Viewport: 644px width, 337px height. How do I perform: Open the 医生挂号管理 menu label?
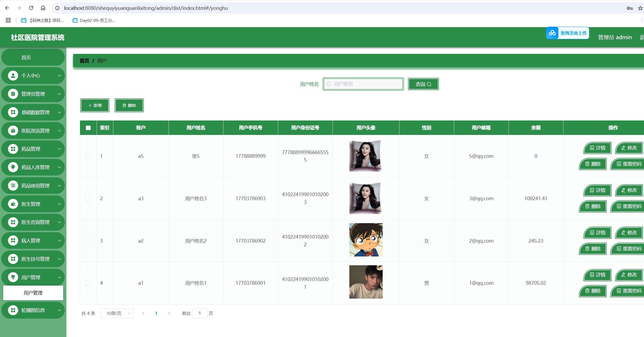(x=35, y=259)
